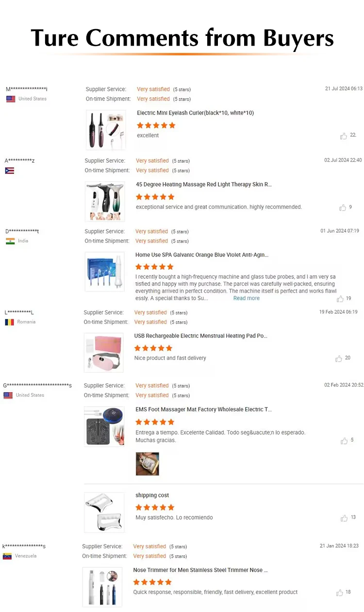The image size is (364, 612).
Task: Click five-star rating on heating pad review
Action: (x=153, y=348)
